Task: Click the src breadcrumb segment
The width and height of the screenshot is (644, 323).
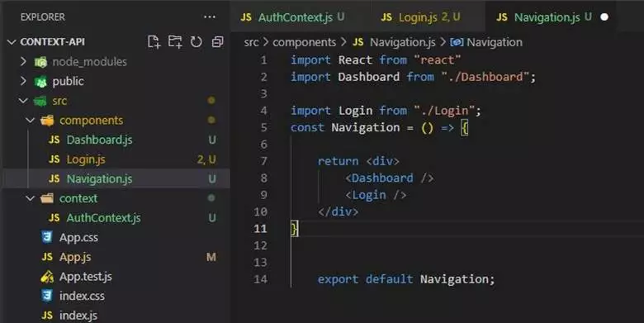Action: pyautogui.click(x=251, y=42)
